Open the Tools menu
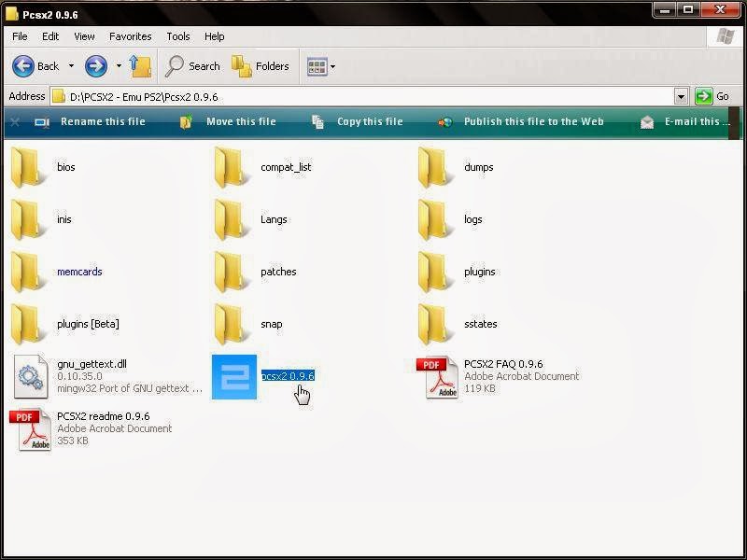747x560 pixels. [178, 36]
